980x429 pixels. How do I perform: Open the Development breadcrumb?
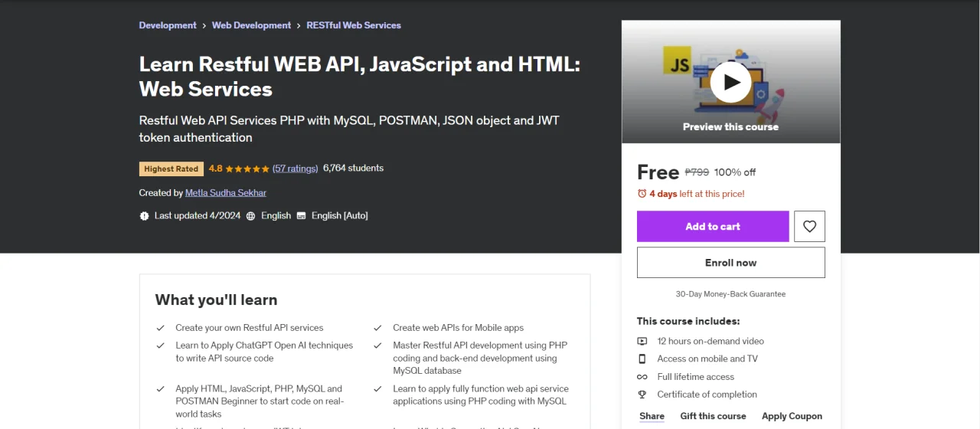[x=168, y=25]
